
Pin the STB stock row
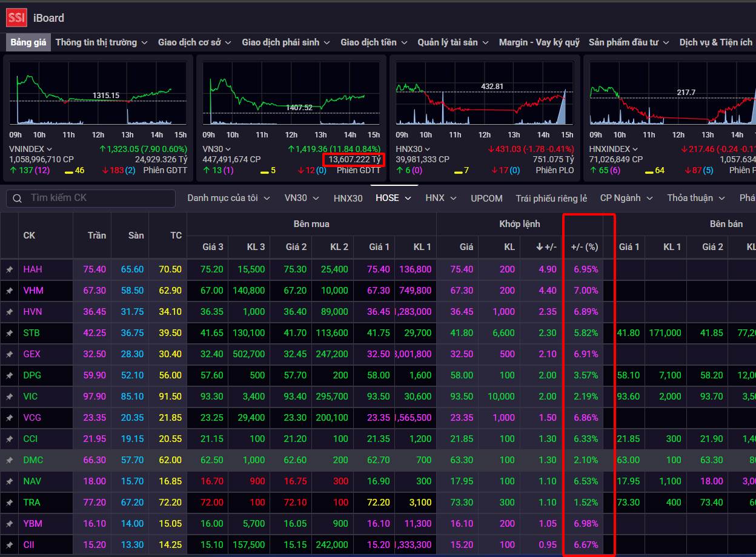point(9,333)
